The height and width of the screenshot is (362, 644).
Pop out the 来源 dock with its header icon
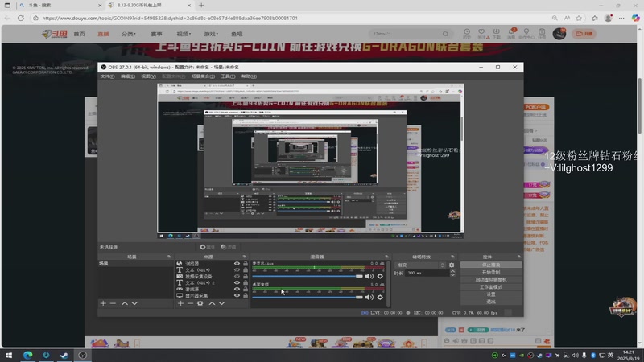[245, 257]
